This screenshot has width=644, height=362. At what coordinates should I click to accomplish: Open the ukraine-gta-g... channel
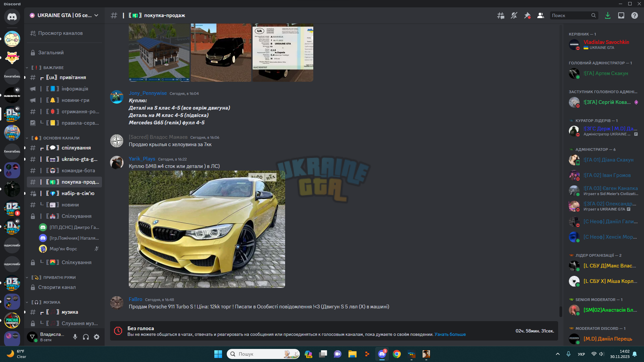(64, 159)
